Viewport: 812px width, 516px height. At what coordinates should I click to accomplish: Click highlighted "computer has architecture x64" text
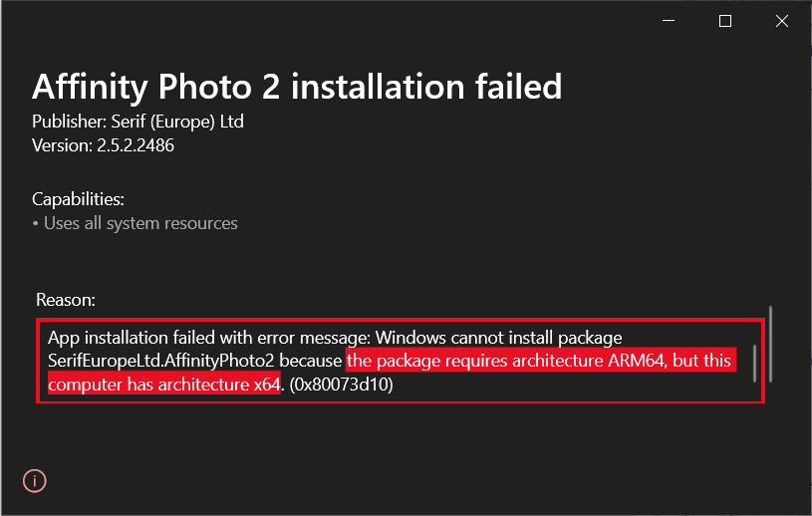point(162,385)
